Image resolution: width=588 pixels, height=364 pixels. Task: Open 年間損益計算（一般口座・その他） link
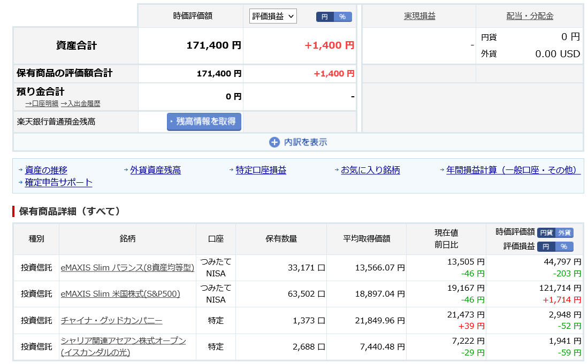click(x=513, y=170)
